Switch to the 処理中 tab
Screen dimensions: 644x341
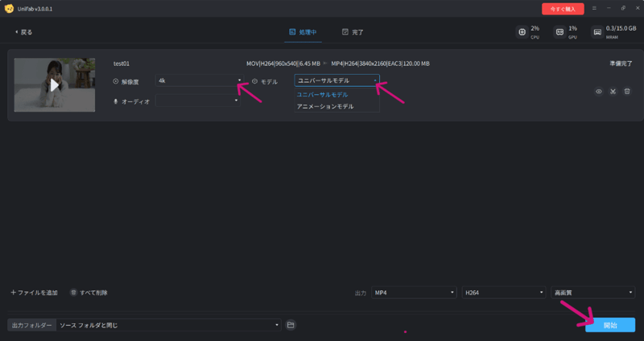click(303, 32)
